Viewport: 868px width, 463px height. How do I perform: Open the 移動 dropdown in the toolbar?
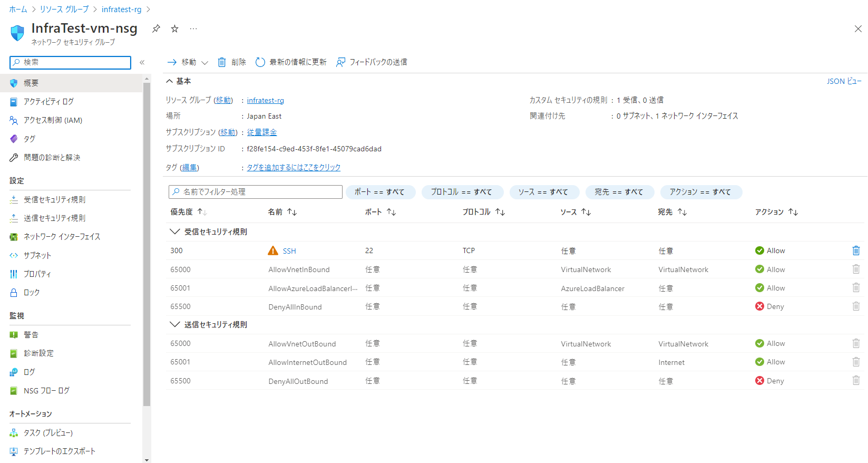[x=188, y=62]
